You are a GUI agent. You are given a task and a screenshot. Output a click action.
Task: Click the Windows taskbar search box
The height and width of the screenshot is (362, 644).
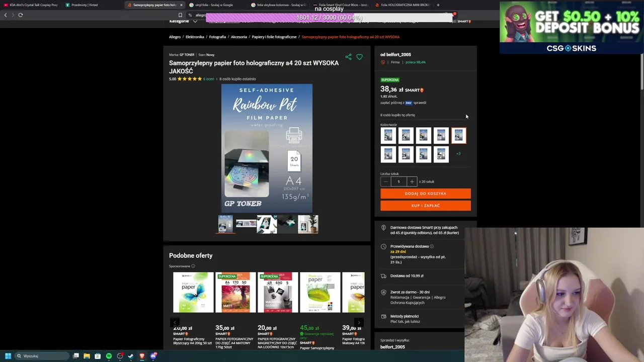pos(42,356)
